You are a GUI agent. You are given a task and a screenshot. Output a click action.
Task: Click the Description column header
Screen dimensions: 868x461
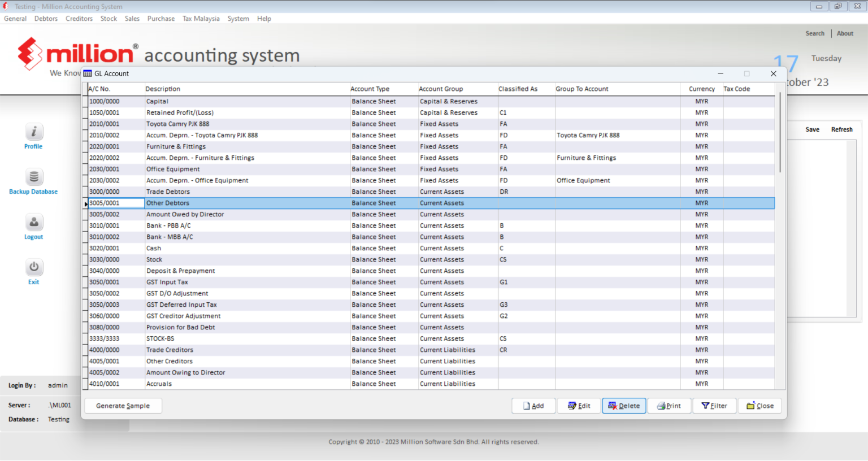pyautogui.click(x=247, y=89)
